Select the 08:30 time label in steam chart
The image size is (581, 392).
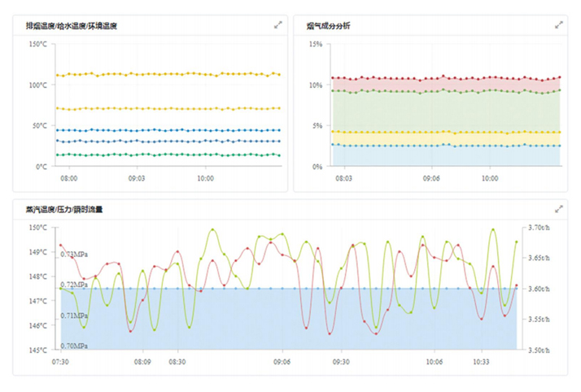point(177,362)
